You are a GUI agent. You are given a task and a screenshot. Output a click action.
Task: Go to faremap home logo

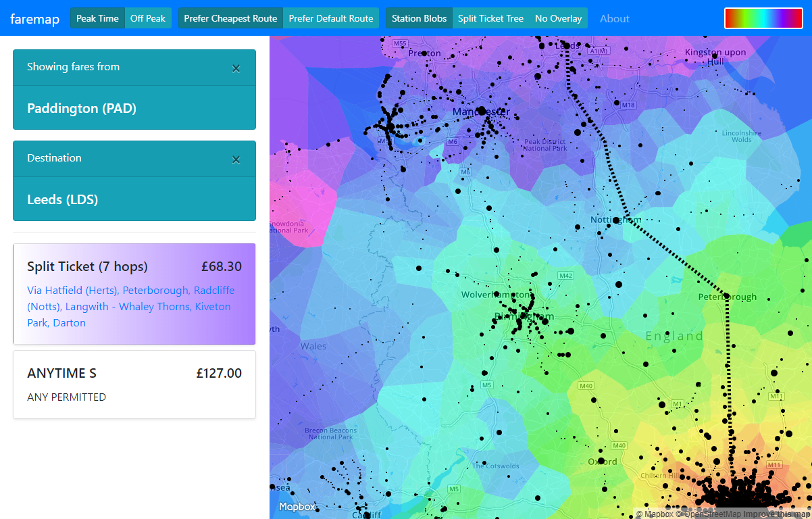35,19
